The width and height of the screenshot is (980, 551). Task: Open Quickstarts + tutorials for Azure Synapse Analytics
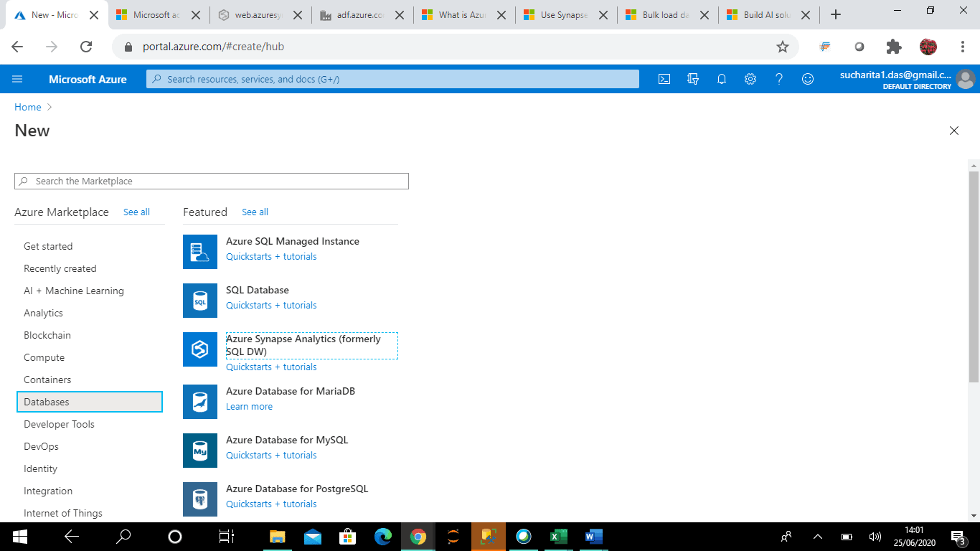point(271,367)
